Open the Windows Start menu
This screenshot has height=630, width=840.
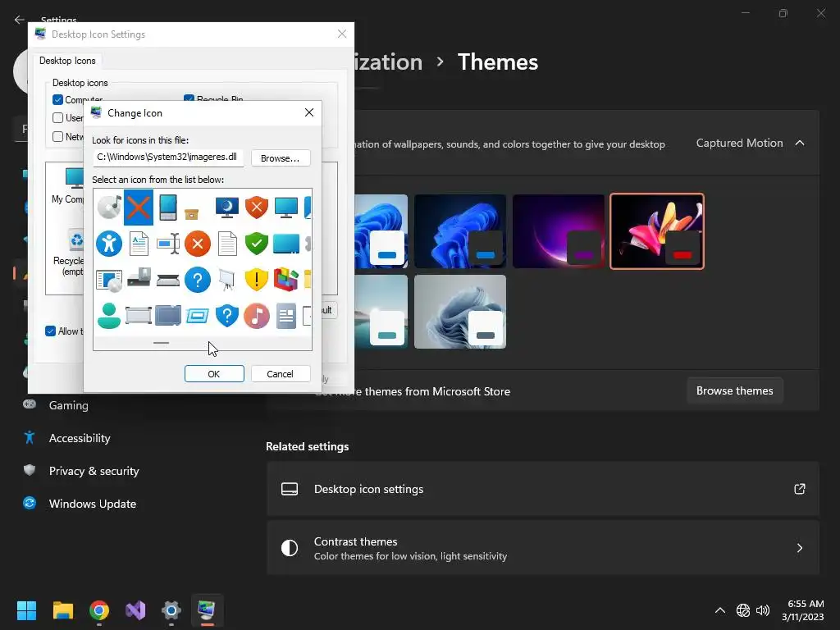point(26,610)
